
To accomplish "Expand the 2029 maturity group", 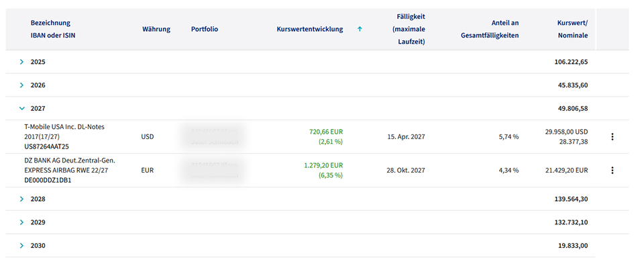I will click(x=21, y=222).
